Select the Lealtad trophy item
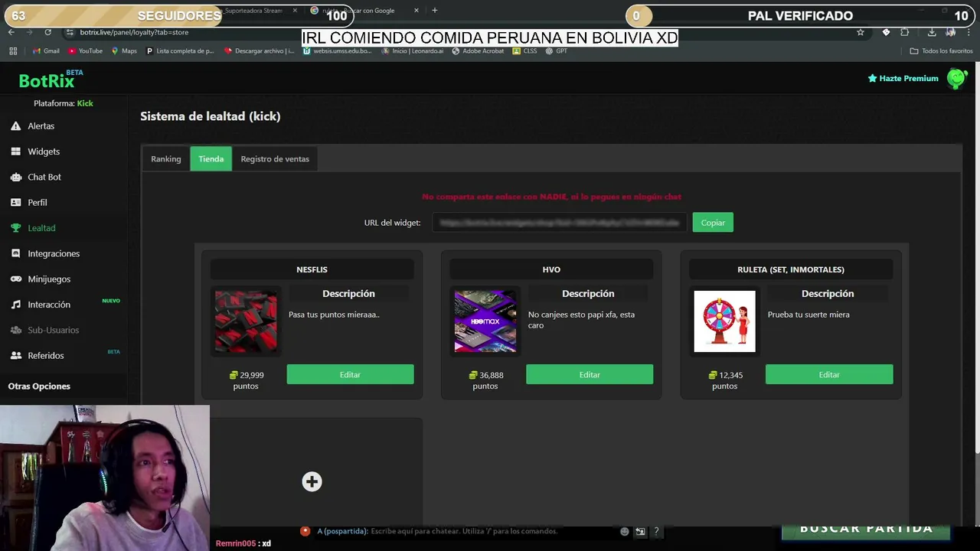 [41, 228]
